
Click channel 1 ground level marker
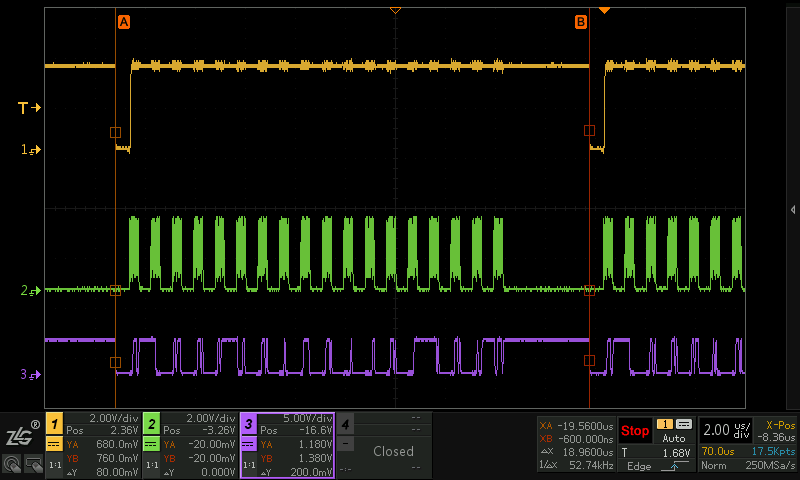click(30, 149)
